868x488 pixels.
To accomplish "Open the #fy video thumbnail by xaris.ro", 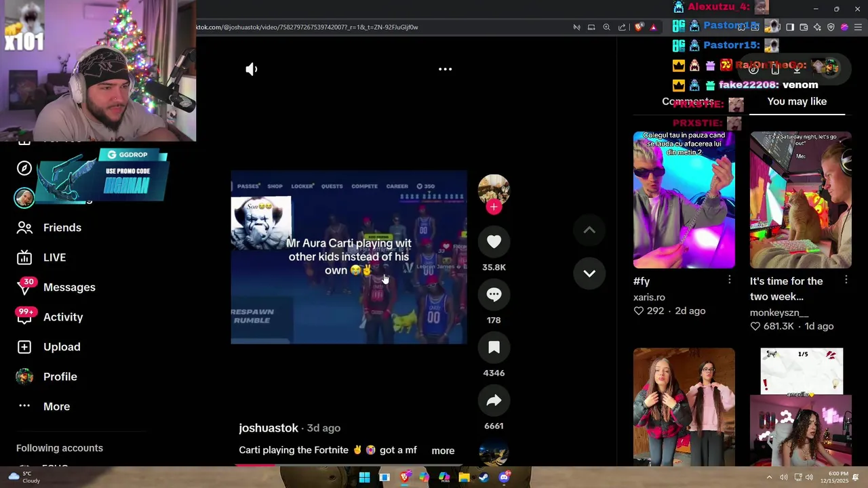I will pyautogui.click(x=684, y=200).
